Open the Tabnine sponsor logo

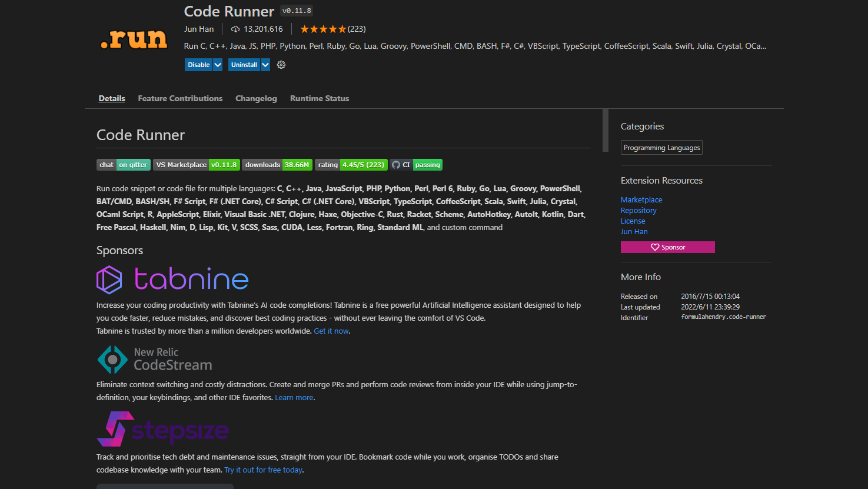(172, 280)
